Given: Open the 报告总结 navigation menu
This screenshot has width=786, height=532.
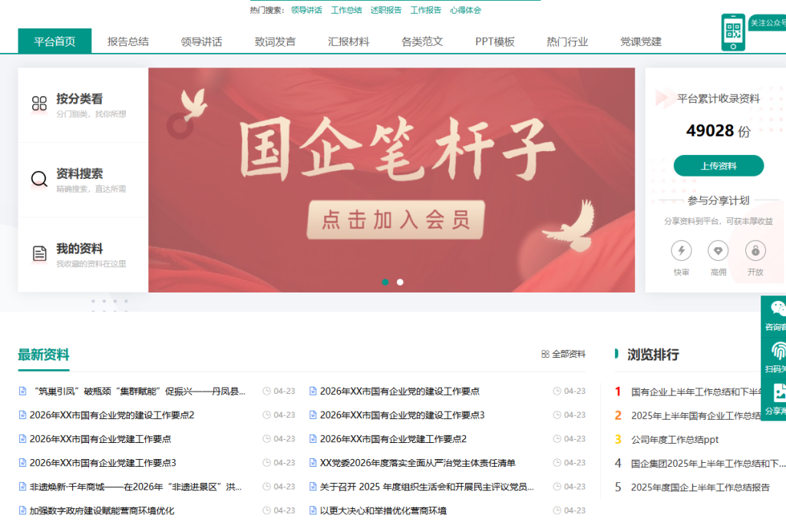Looking at the screenshot, I should click(128, 41).
